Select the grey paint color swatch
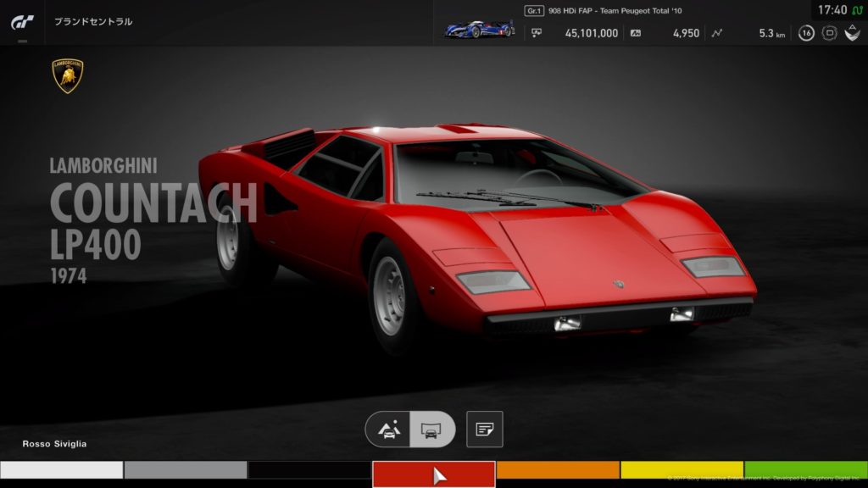The height and width of the screenshot is (488, 868). pyautogui.click(x=186, y=469)
